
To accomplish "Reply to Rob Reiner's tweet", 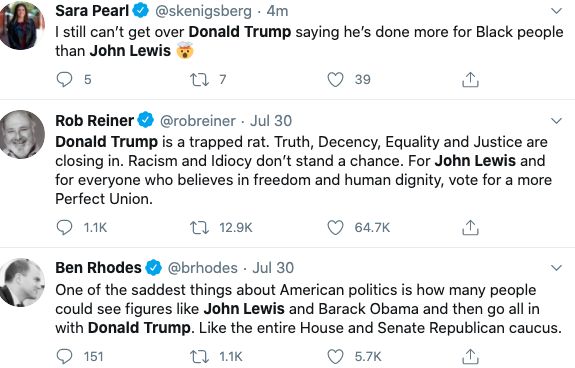I will 64,227.
